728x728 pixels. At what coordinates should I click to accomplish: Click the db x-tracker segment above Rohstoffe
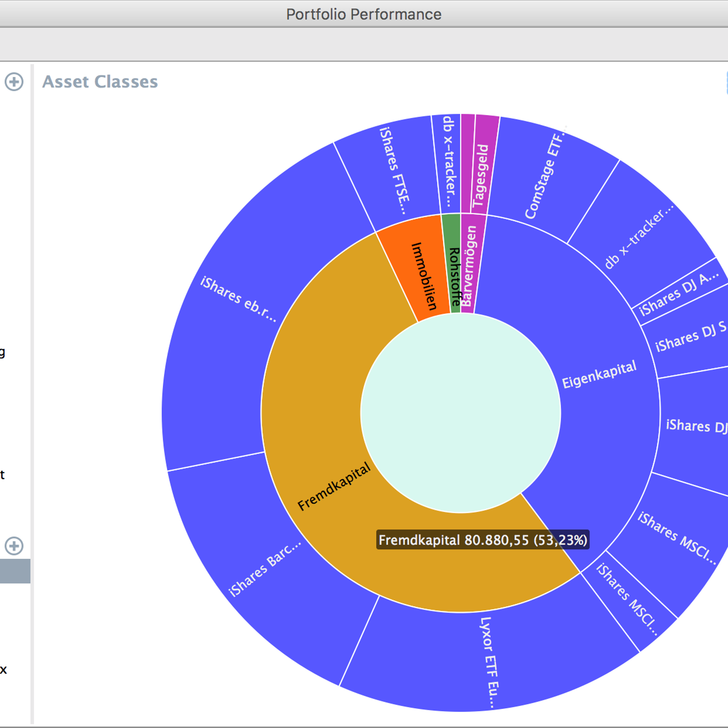pyautogui.click(x=448, y=164)
